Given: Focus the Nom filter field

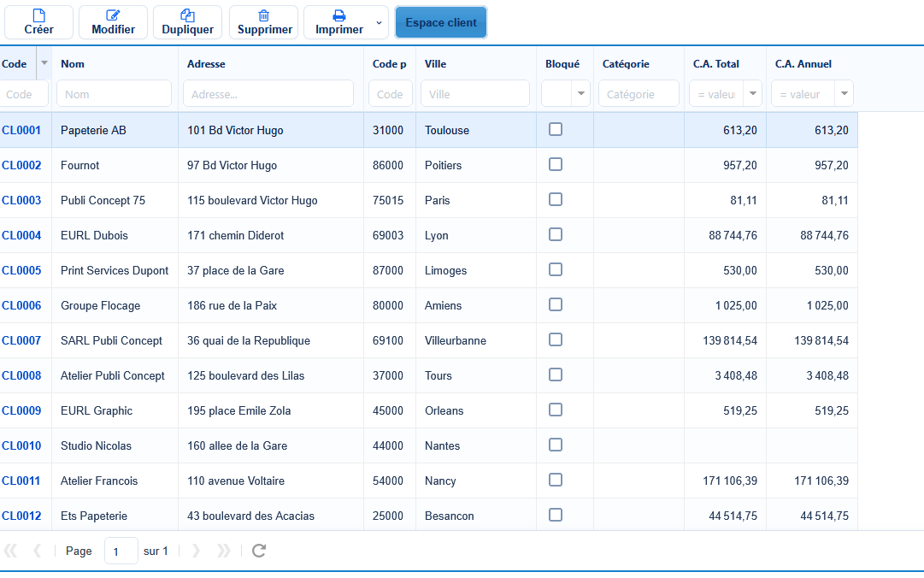Looking at the screenshot, I should [x=114, y=94].
